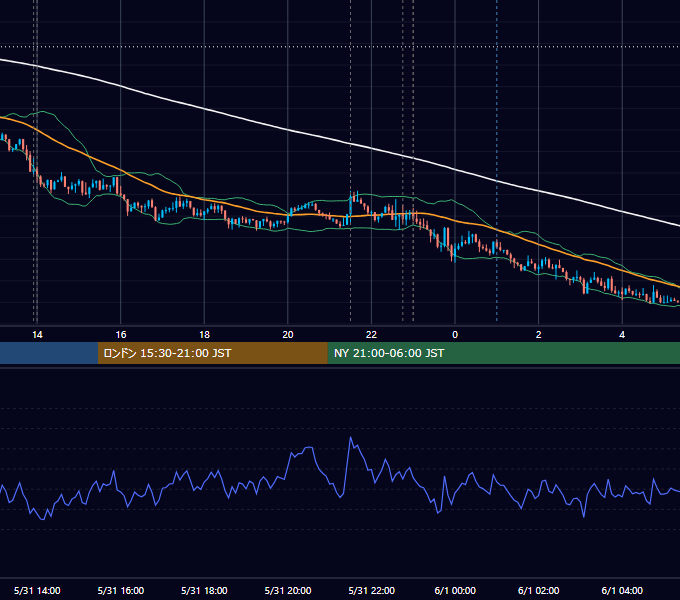Click the tall blue candle near 21:30

(350, 204)
